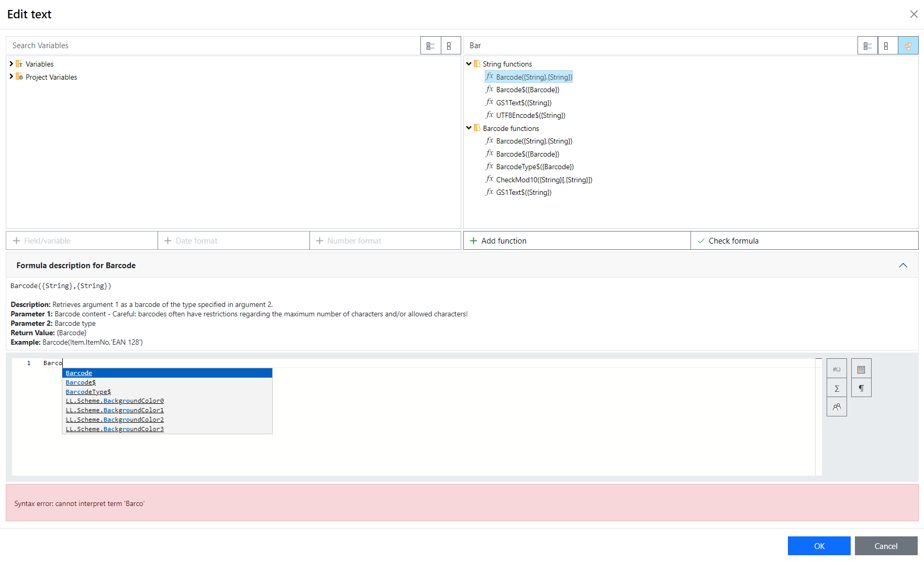Click the Sigma sum icon beside editor
Screen dimensions: 924x561
click(837, 388)
